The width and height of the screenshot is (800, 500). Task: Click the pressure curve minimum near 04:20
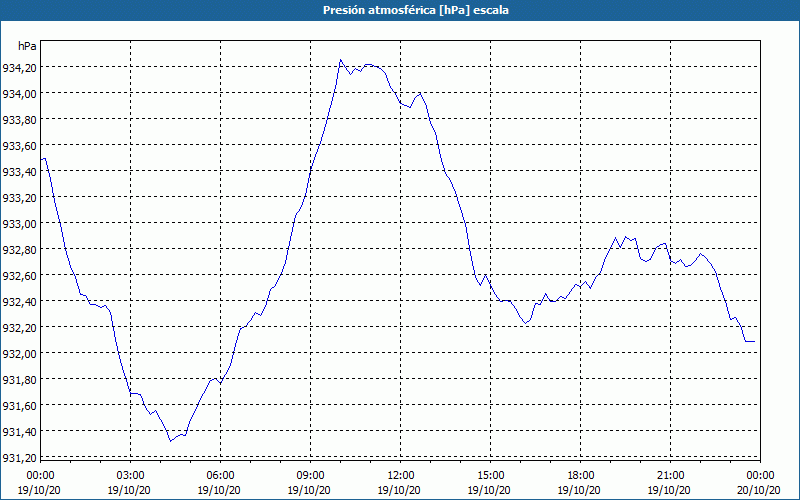click(170, 441)
